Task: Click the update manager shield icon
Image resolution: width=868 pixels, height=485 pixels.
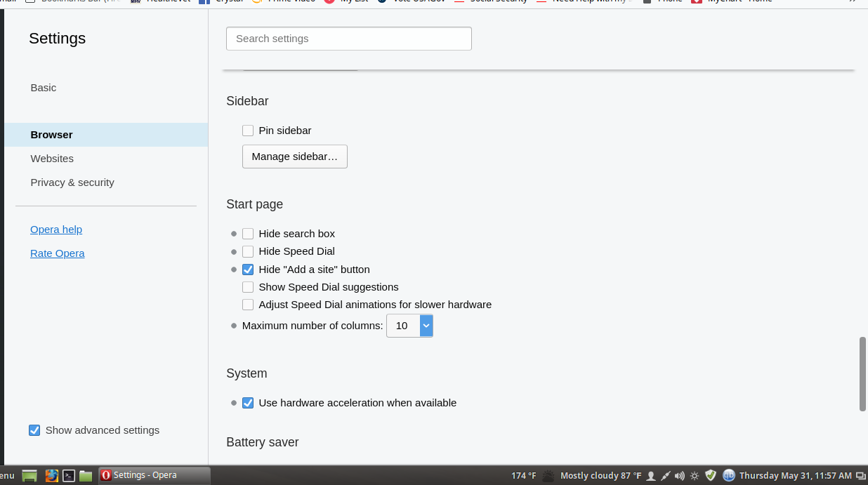Action: coord(711,476)
